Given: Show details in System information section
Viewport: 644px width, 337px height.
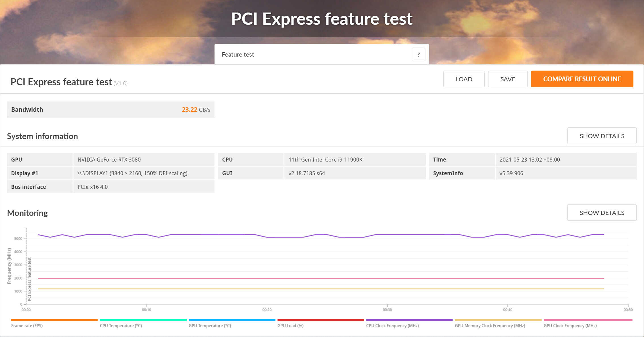Looking at the screenshot, I should click(602, 136).
